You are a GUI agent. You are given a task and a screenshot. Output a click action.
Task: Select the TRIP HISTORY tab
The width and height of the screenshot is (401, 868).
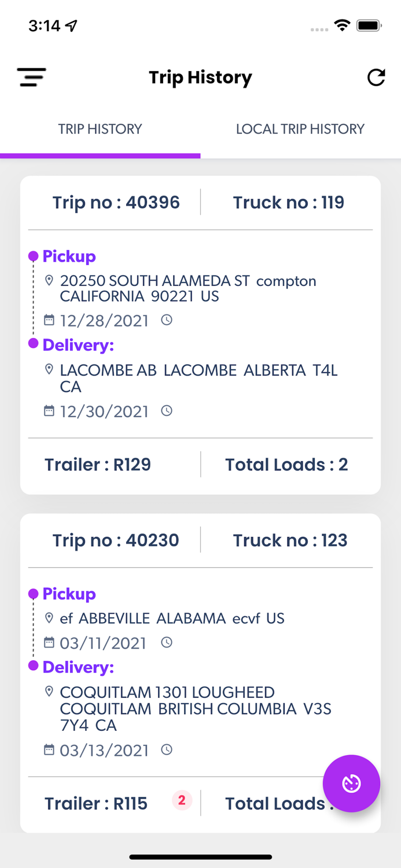pos(100,128)
